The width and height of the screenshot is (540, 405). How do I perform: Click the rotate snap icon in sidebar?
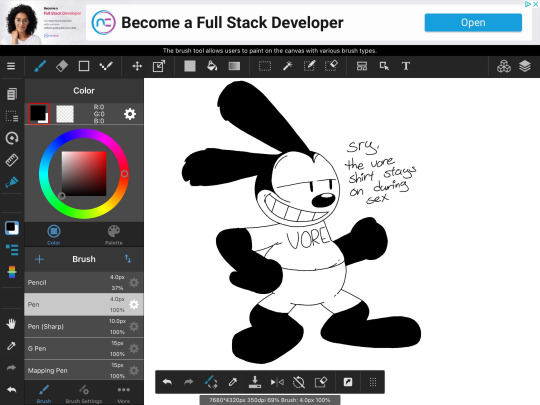12,138
